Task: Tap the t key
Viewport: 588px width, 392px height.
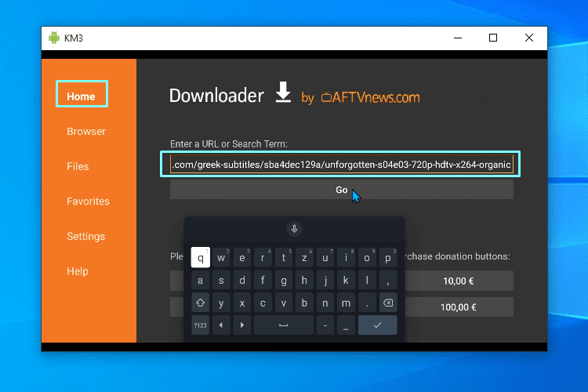Action: click(284, 257)
